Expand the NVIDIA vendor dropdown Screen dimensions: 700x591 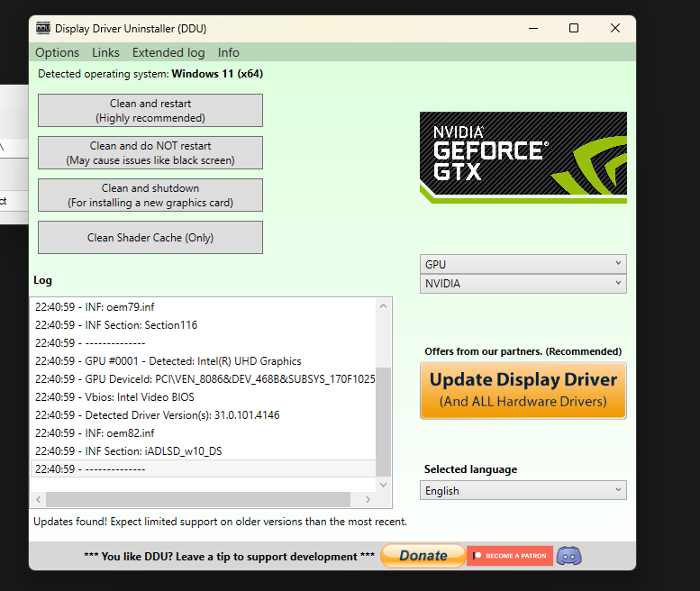pyautogui.click(x=523, y=284)
